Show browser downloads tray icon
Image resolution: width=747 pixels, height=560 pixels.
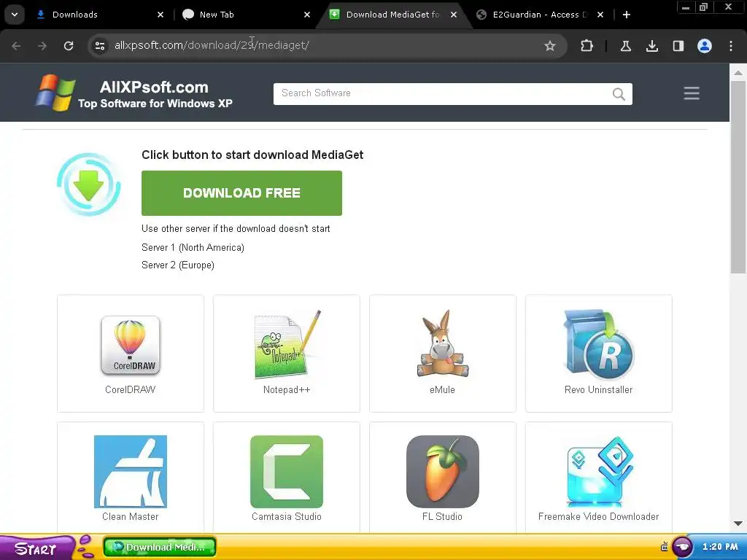[652, 46]
